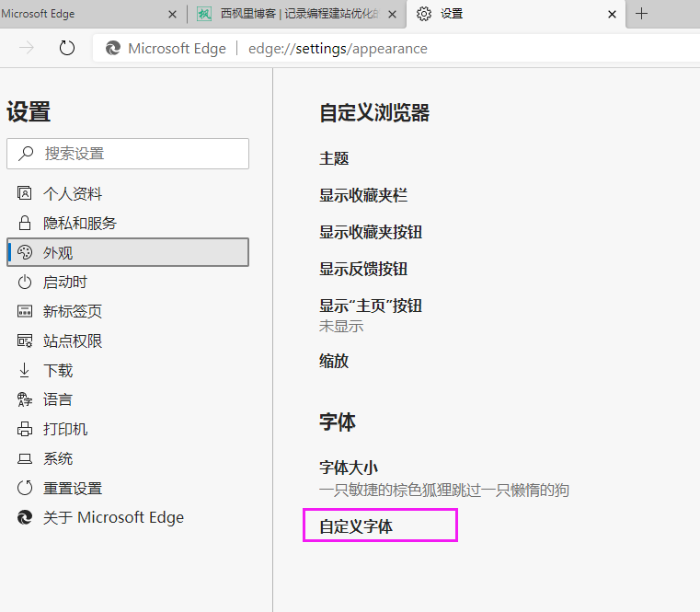
Task: Open 自定义字体 settings link
Action: click(356, 526)
